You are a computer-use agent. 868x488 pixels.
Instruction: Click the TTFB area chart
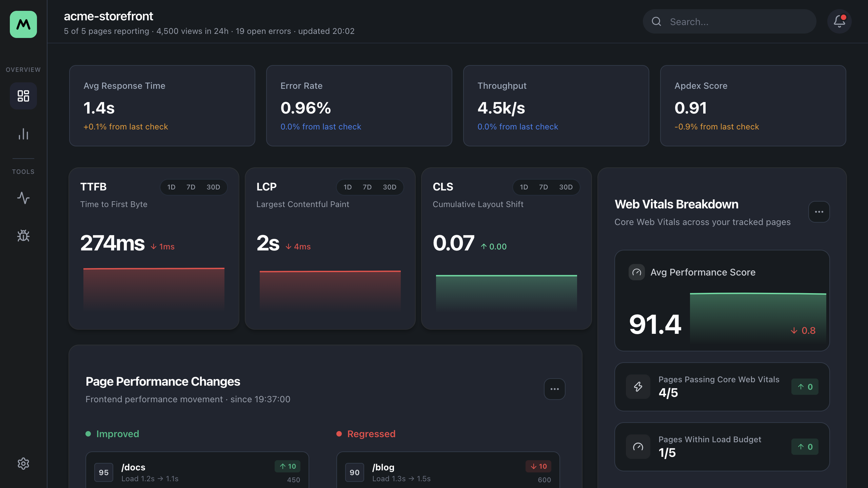click(x=154, y=289)
